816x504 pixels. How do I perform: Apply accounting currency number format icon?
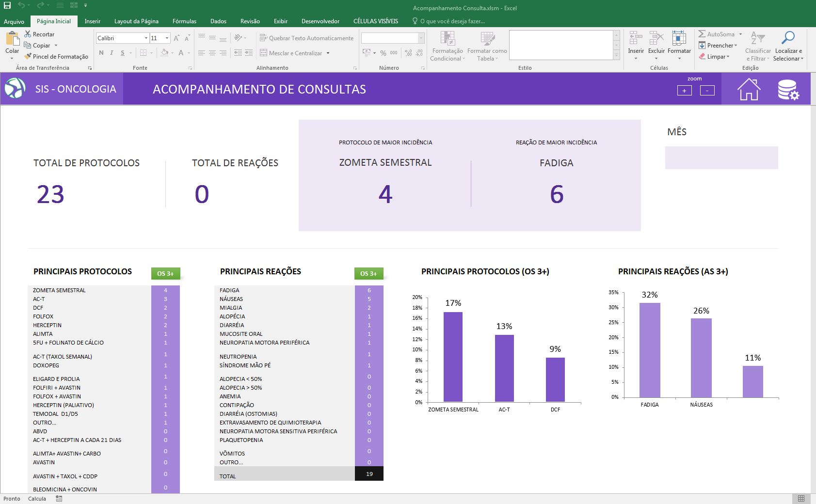[x=367, y=53]
